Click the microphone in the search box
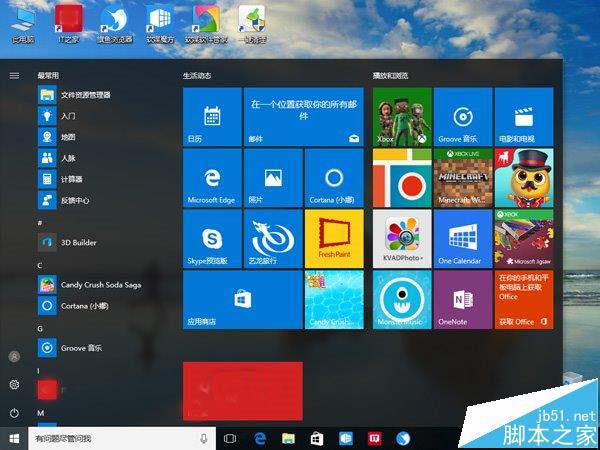The height and width of the screenshot is (450, 600). click(x=204, y=439)
